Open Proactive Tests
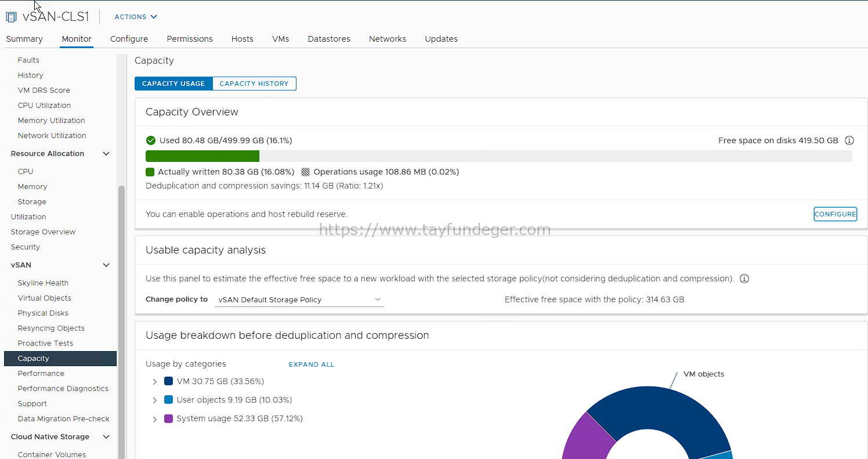Viewport: 868px width, 459px height. click(45, 343)
